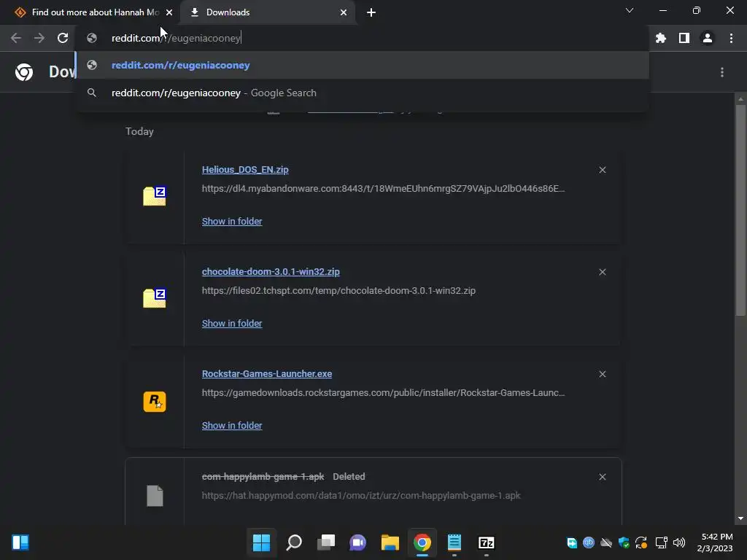Remove com-happylamb-game-1.apk from the list
747x560 pixels.
click(x=602, y=477)
